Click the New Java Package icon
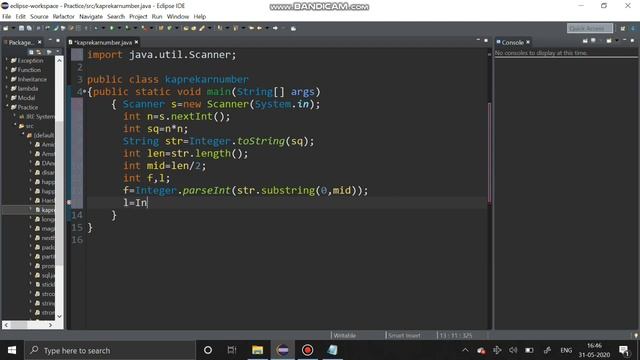Image resolution: width=640 pixels, height=360 pixels. click(x=161, y=28)
